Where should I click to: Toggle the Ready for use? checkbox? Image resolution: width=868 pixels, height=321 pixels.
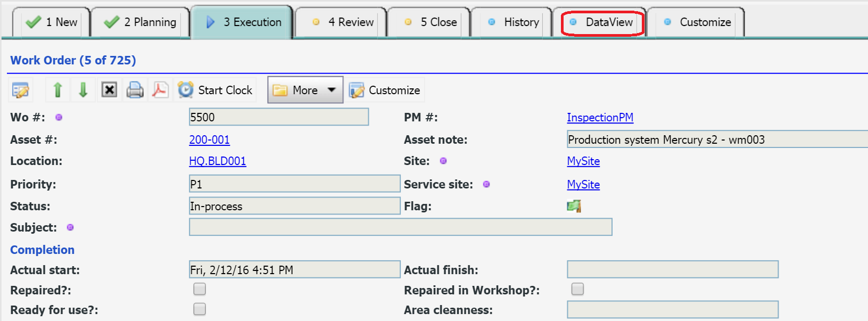tap(200, 309)
